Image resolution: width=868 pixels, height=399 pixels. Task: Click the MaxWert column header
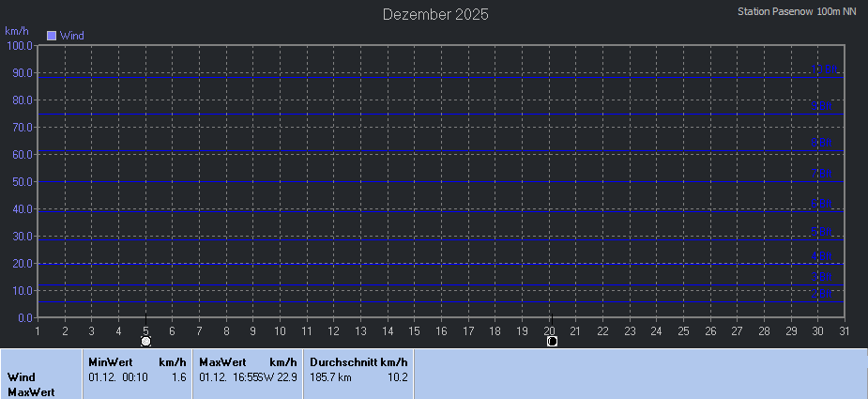[222, 362]
